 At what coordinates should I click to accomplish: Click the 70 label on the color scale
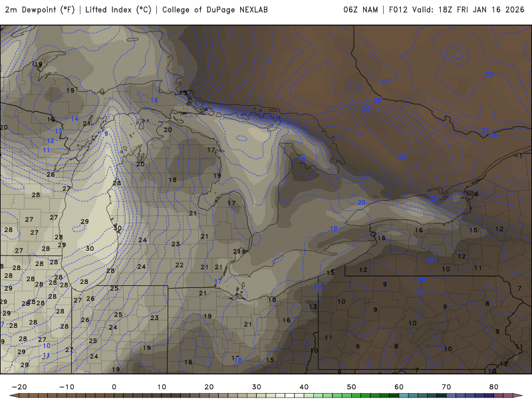[446, 387]
